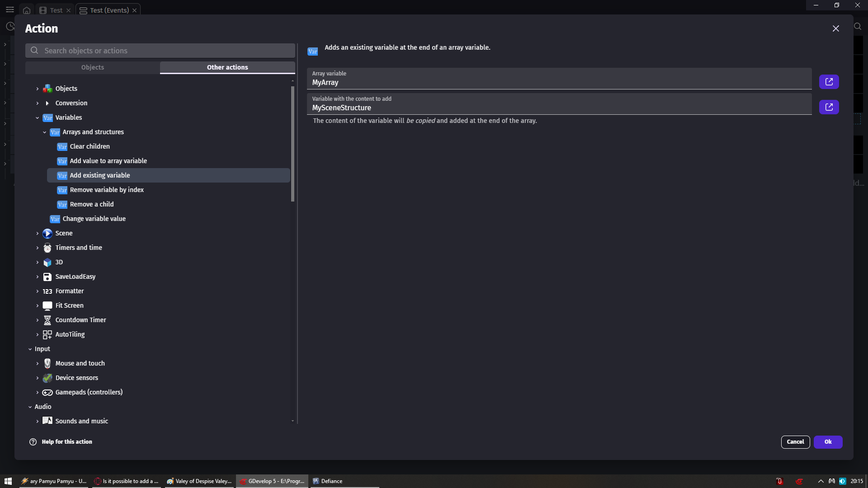Image resolution: width=868 pixels, height=488 pixels.
Task: Focus the Search objects or actions field
Action: (160, 51)
